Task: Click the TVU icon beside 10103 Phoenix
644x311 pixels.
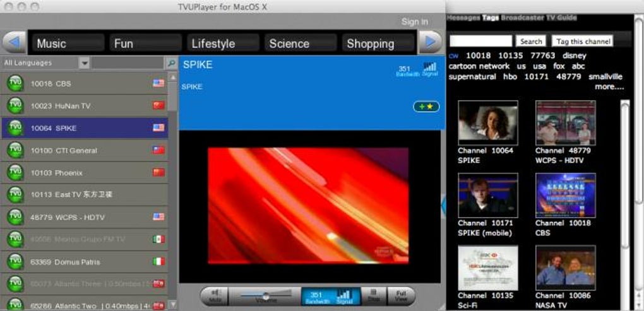Action: pyautogui.click(x=16, y=172)
